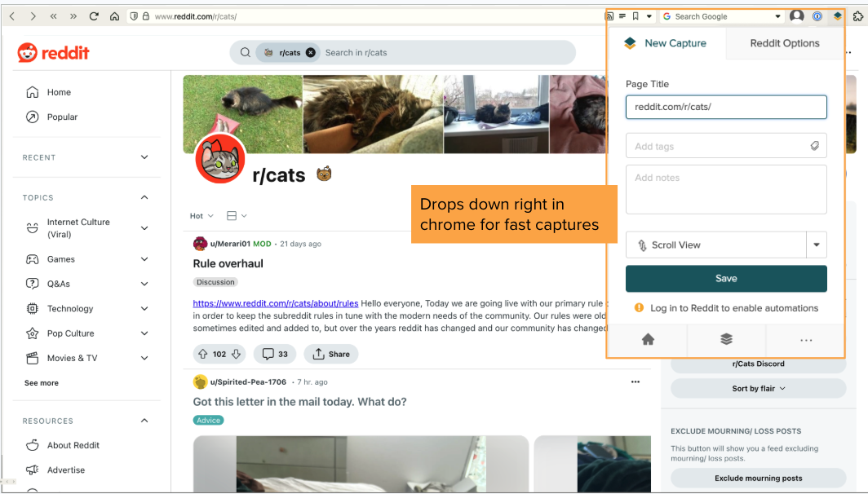Open the r/cats rules link
The width and height of the screenshot is (868, 494).
click(275, 303)
